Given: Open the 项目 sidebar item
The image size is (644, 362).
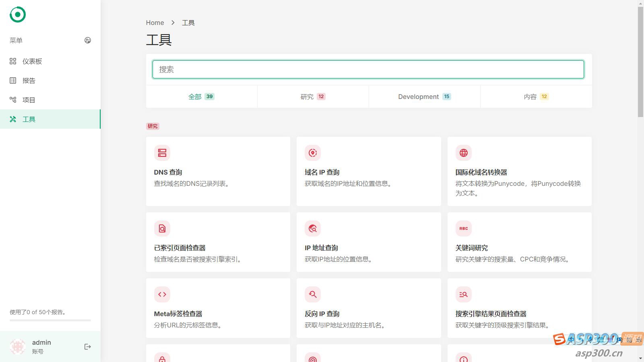Looking at the screenshot, I should tap(29, 100).
